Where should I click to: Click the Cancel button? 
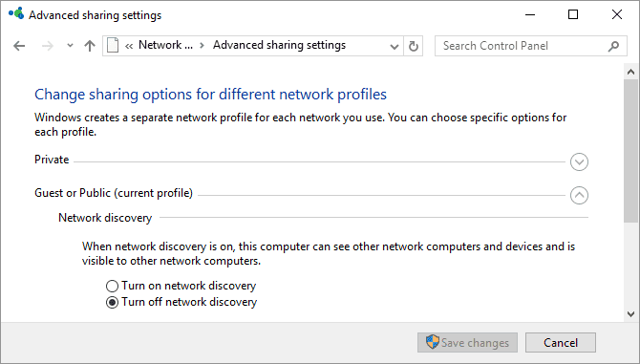click(x=561, y=342)
